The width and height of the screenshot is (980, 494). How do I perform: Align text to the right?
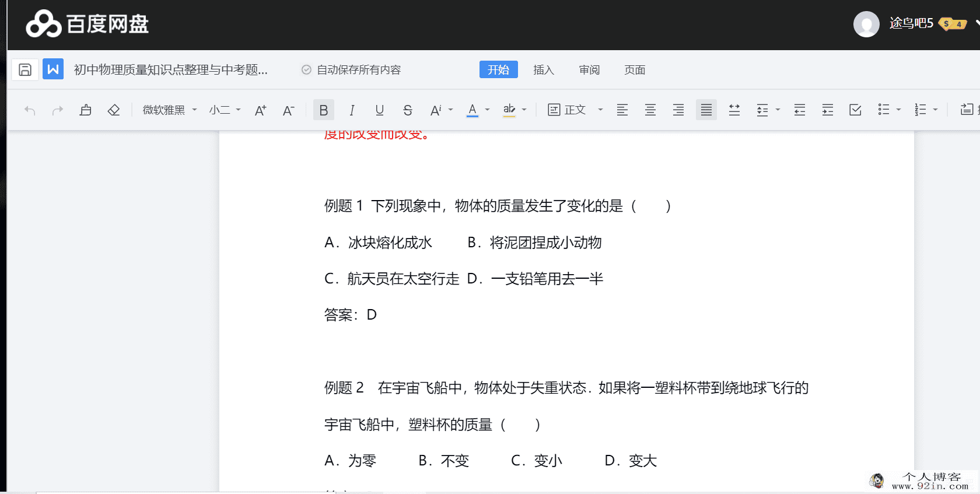[678, 110]
